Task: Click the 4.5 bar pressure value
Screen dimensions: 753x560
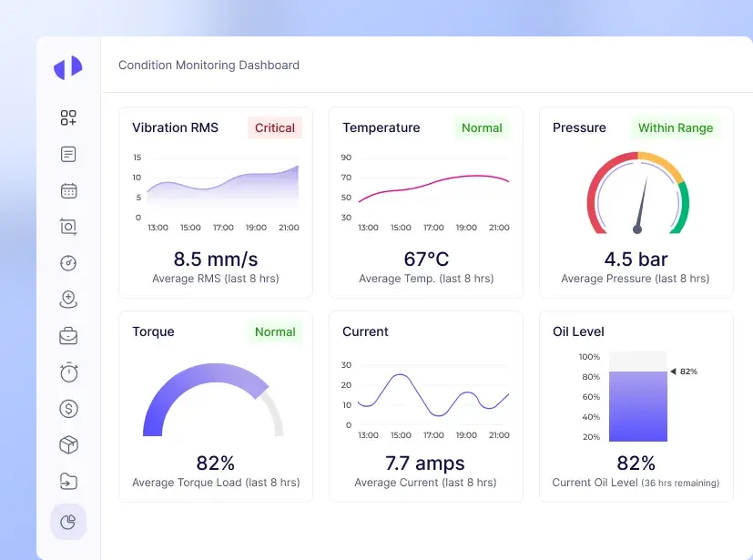Action: coord(636,260)
